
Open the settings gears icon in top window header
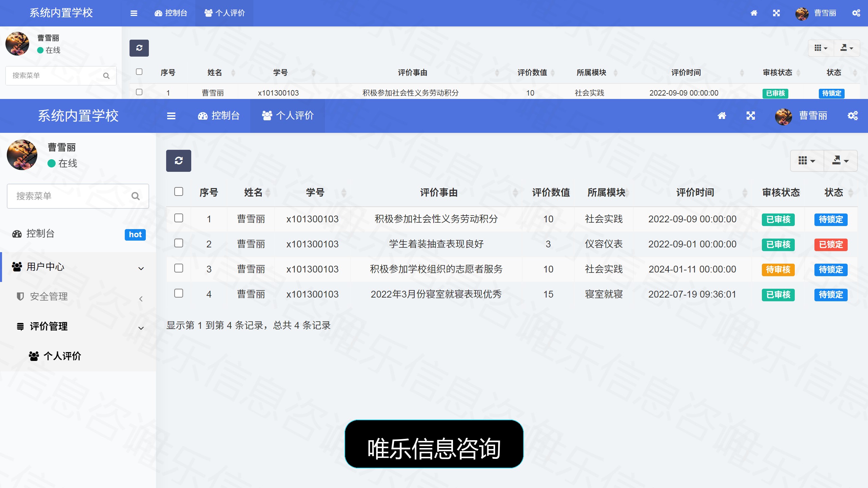[856, 13]
